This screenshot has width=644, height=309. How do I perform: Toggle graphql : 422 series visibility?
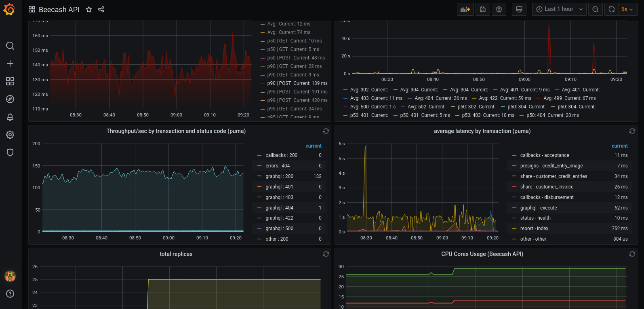[279, 218]
